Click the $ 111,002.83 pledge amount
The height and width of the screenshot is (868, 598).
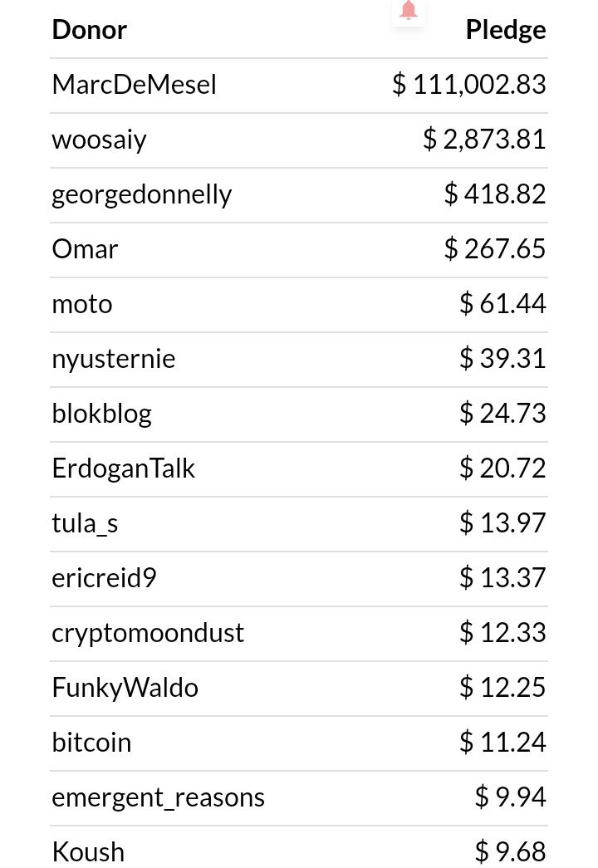pyautogui.click(x=469, y=85)
